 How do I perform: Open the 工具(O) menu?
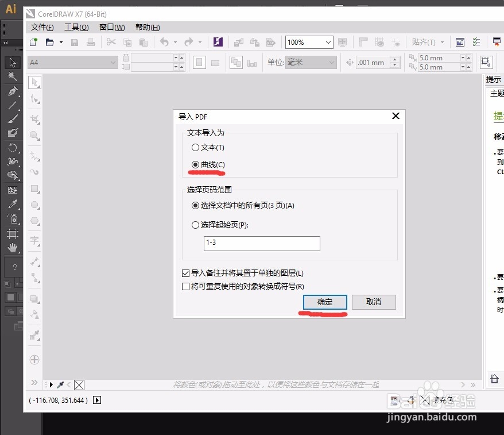point(76,27)
